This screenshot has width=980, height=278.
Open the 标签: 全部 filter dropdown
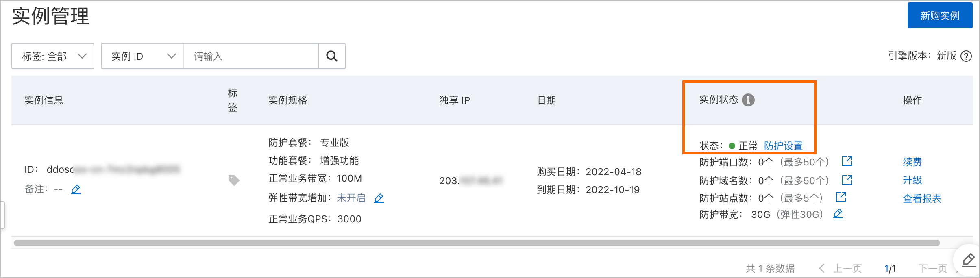53,56
